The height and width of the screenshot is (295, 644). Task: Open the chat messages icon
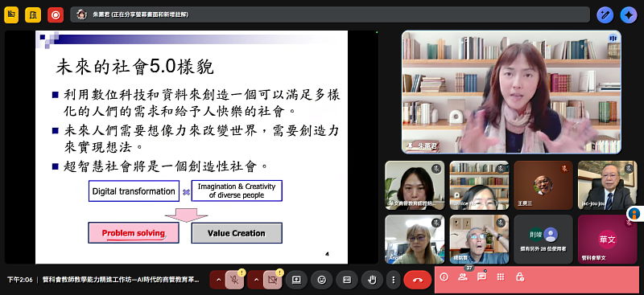pyautogui.click(x=481, y=277)
